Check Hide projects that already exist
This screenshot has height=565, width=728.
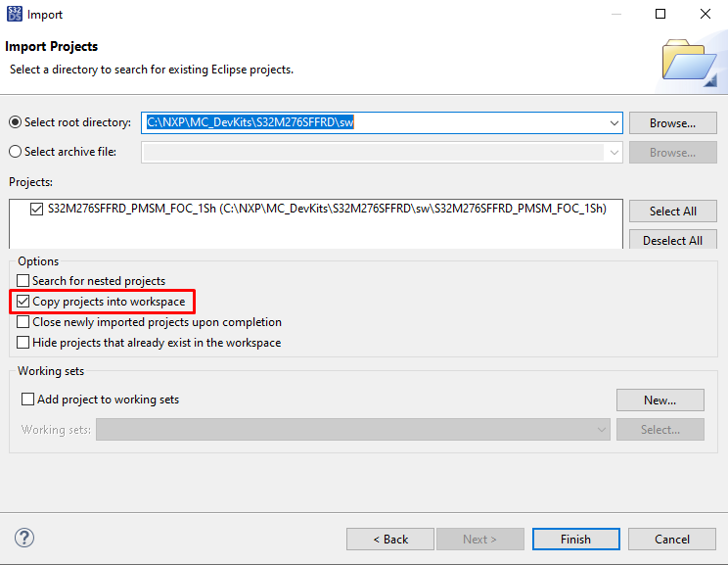(23, 343)
